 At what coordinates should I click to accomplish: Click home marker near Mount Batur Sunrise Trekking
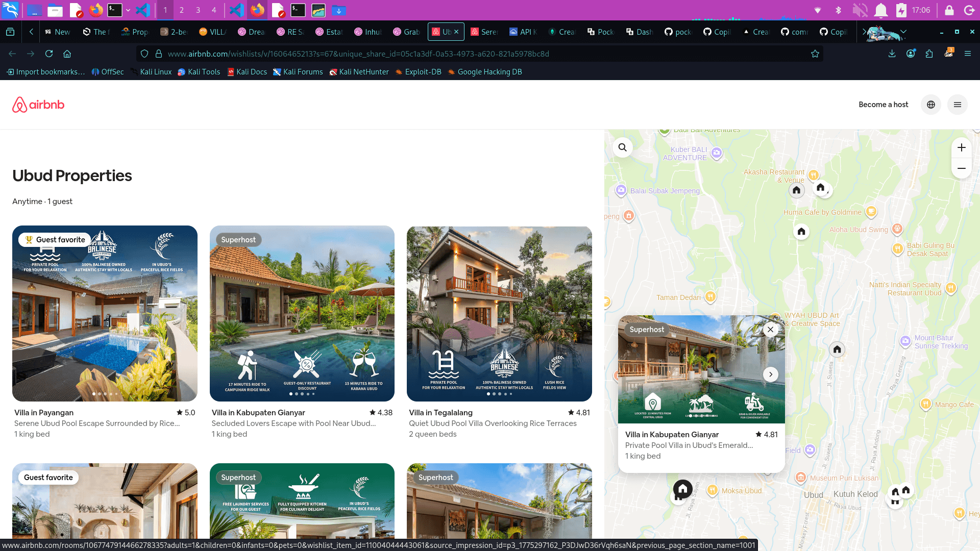click(x=837, y=349)
